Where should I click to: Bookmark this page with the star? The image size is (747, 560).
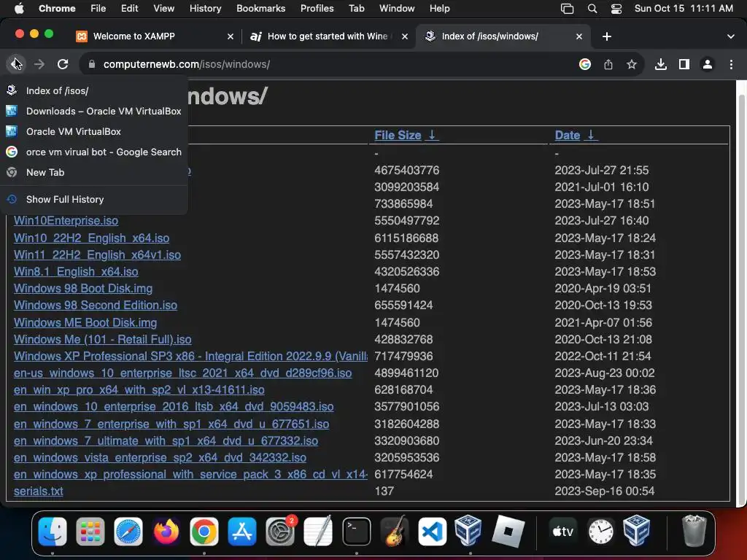632,64
